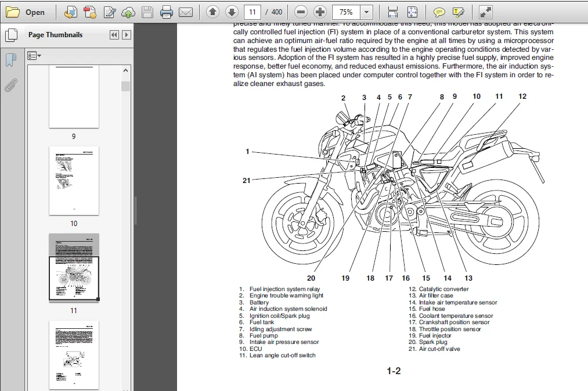The width and height of the screenshot is (588, 391).
Task: Open the Page Thumbnails panel icon
Action: coord(11,35)
